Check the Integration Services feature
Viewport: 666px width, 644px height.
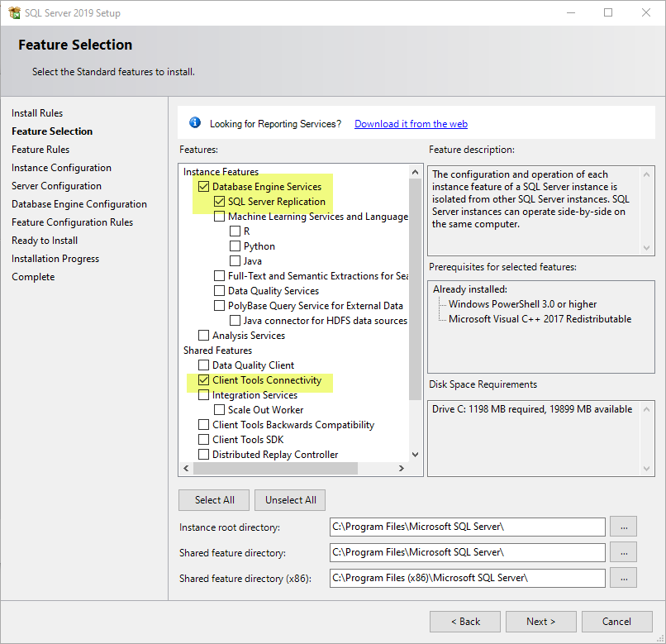point(204,395)
